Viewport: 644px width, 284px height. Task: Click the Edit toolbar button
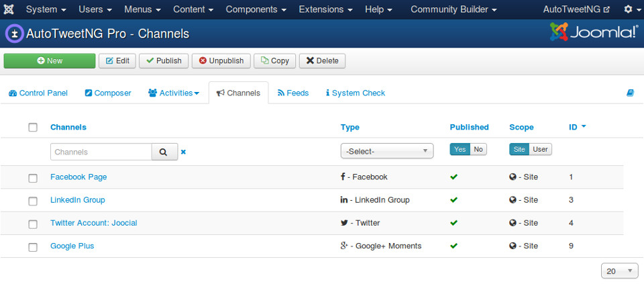tap(117, 61)
